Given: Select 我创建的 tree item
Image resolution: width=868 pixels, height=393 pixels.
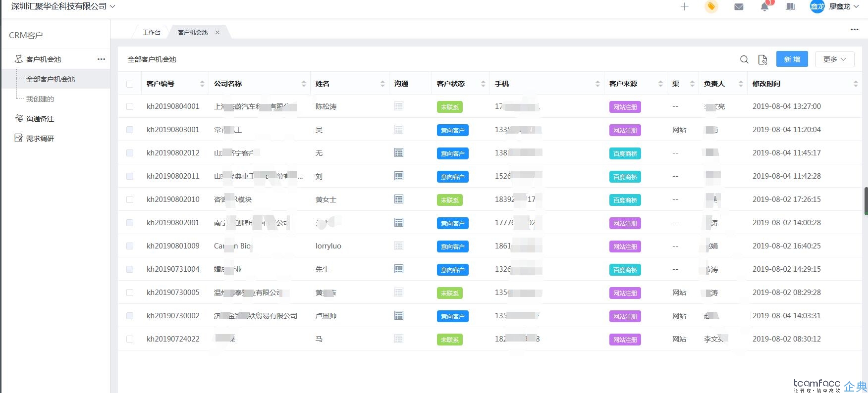Looking at the screenshot, I should pos(40,99).
